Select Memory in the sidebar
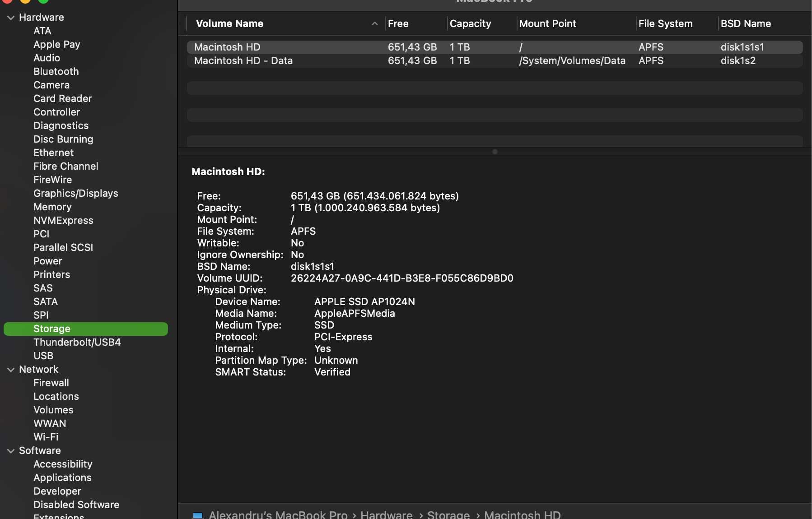Screen dimensions: 812x519 52,207
